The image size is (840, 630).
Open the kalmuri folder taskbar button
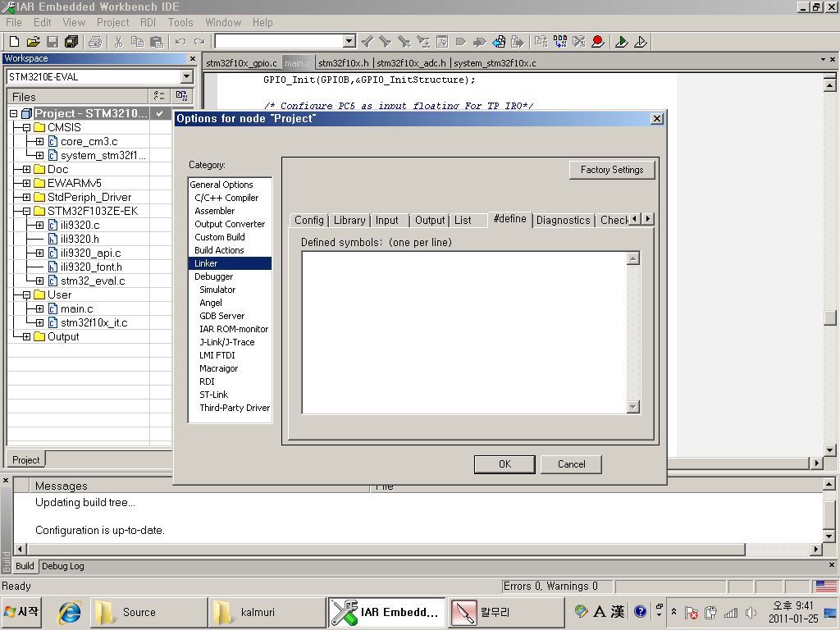pyautogui.click(x=267, y=612)
